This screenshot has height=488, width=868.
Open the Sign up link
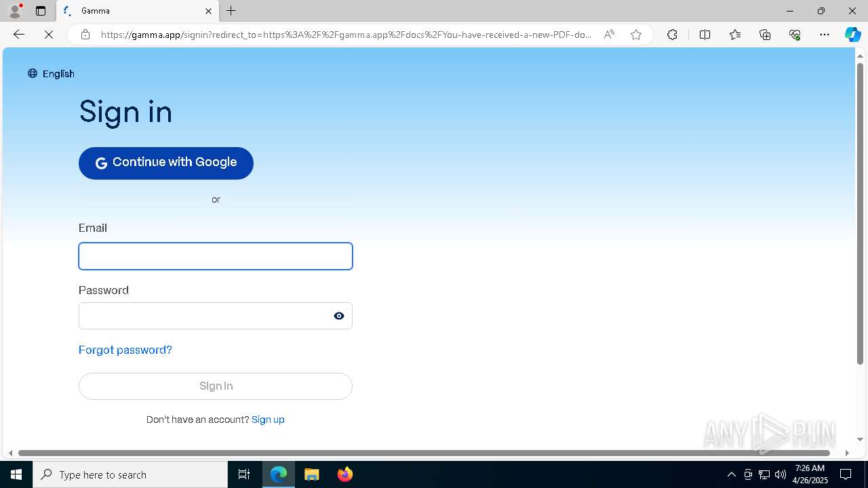pyautogui.click(x=268, y=420)
